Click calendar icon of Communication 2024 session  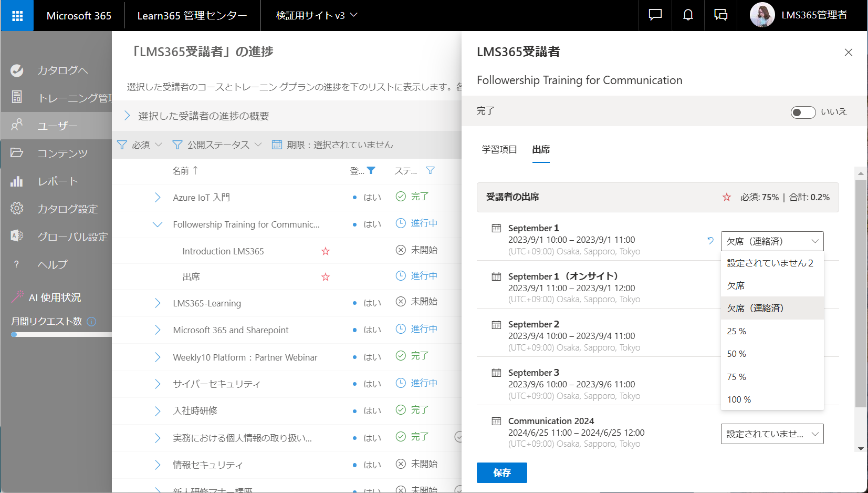pyautogui.click(x=496, y=420)
